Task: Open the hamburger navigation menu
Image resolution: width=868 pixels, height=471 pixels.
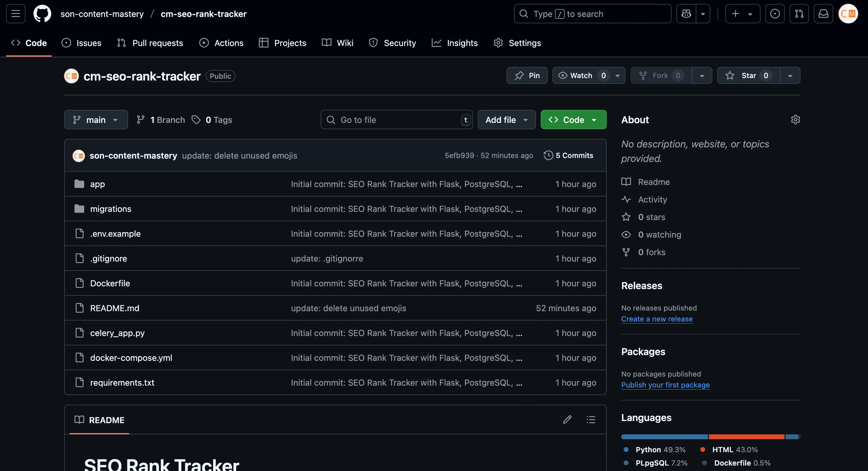Action: (15, 14)
